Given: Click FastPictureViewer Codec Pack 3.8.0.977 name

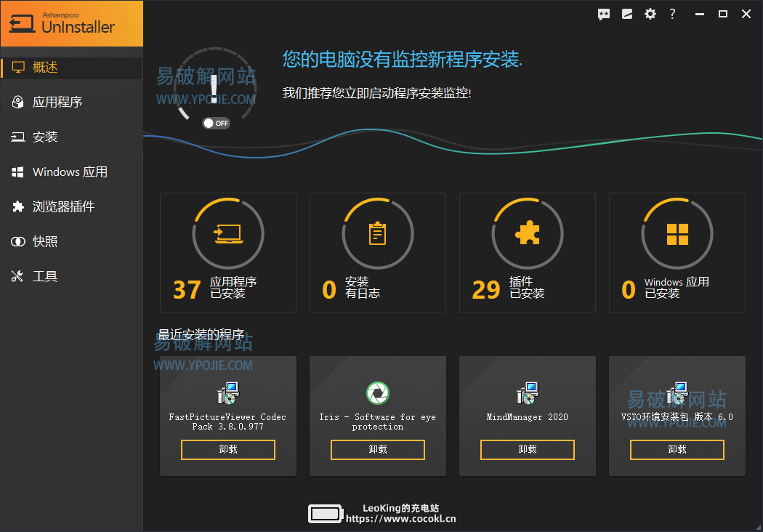Looking at the screenshot, I should (227, 422).
